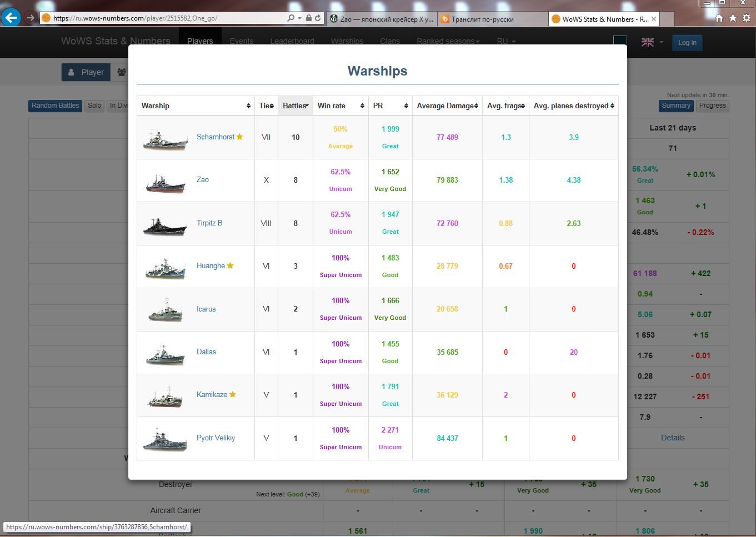This screenshot has height=537, width=756.
Task: Click the UK flag language icon
Action: [647, 42]
